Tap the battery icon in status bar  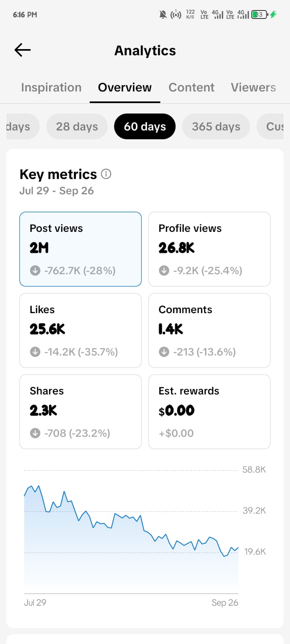coord(260,15)
